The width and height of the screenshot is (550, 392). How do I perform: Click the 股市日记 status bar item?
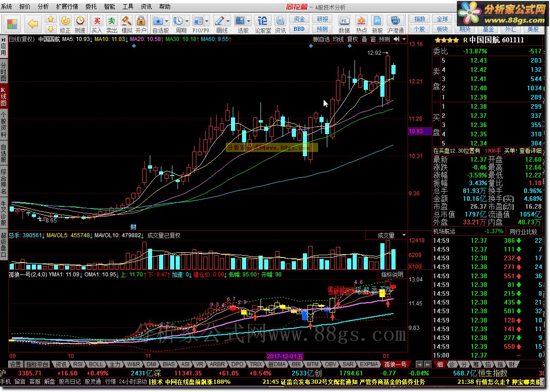tap(70, 381)
